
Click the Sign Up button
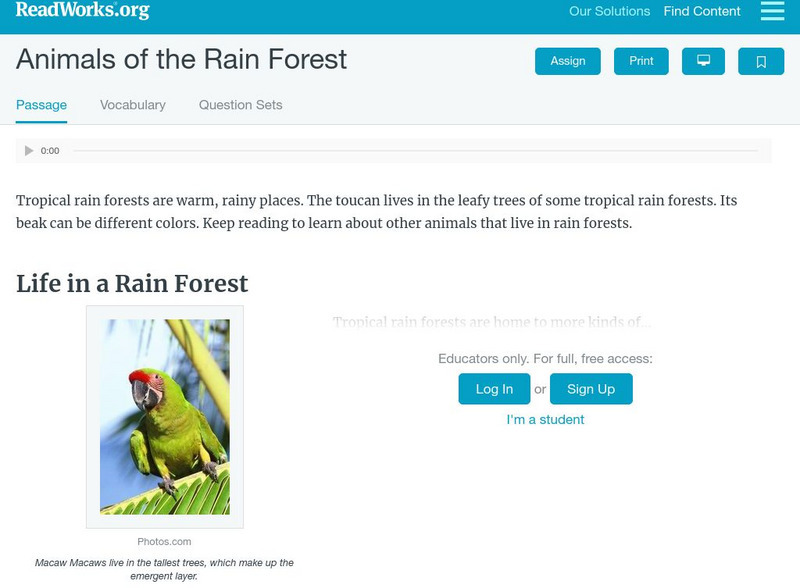click(x=591, y=389)
